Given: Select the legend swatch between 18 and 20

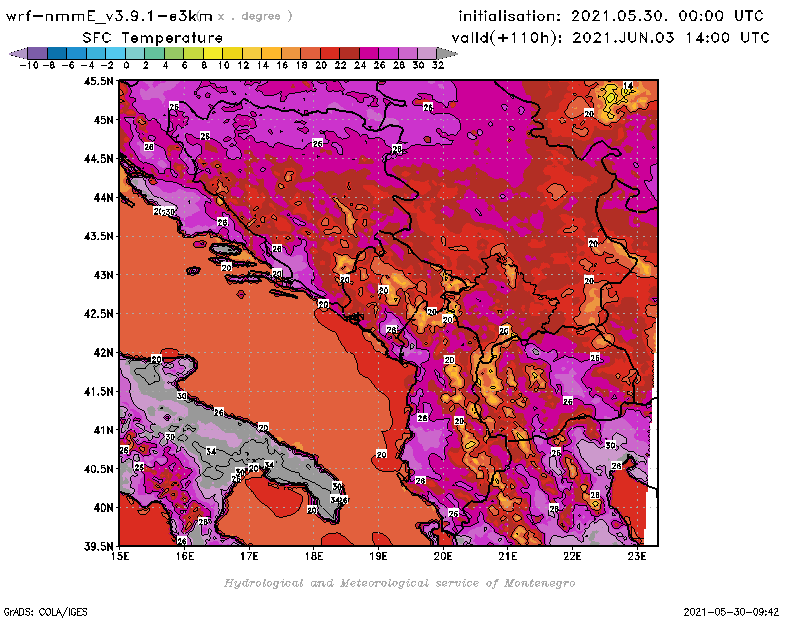Looking at the screenshot, I should pyautogui.click(x=310, y=53).
